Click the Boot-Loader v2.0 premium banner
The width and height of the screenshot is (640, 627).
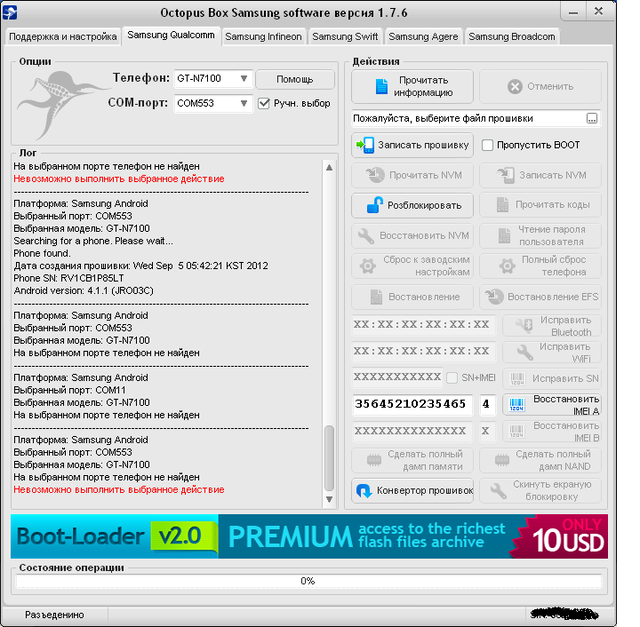coord(309,536)
